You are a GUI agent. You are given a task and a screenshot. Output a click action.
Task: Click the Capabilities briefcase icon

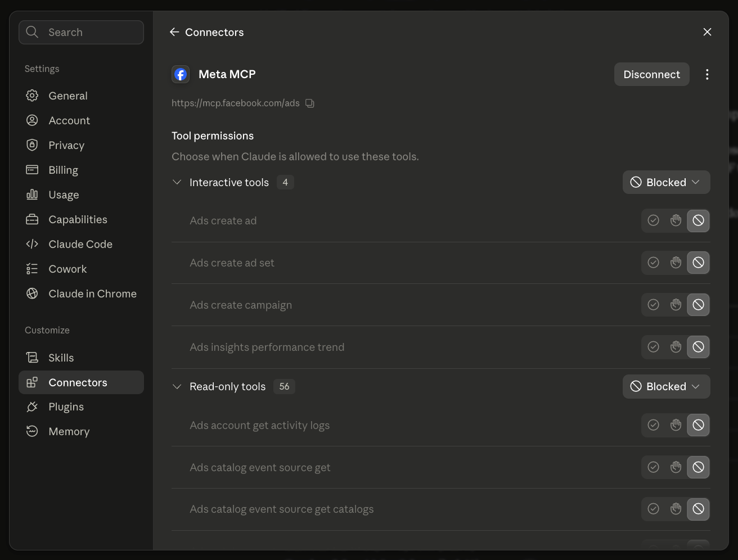coord(32,219)
